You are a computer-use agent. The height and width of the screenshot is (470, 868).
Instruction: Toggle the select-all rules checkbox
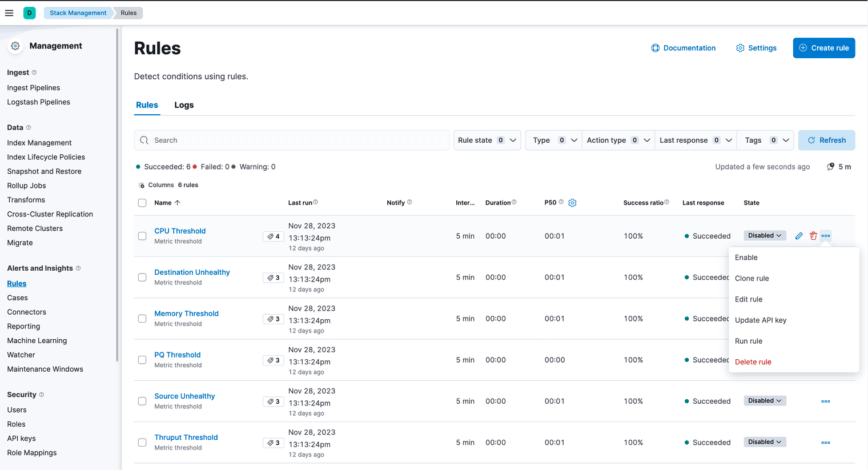pos(142,203)
